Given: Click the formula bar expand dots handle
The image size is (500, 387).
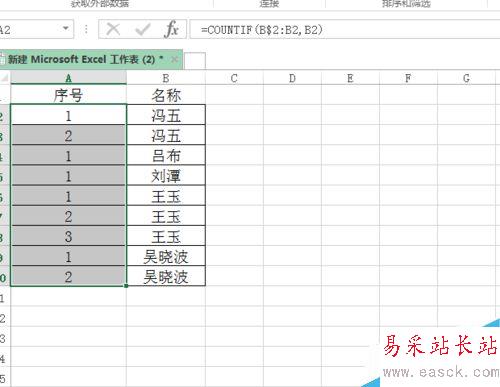Looking at the screenshot, I should click(86, 29).
